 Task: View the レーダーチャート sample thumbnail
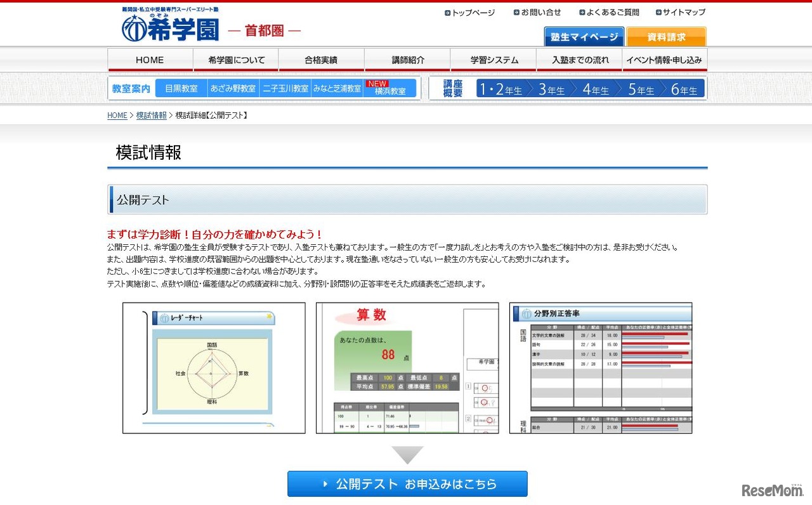(214, 368)
